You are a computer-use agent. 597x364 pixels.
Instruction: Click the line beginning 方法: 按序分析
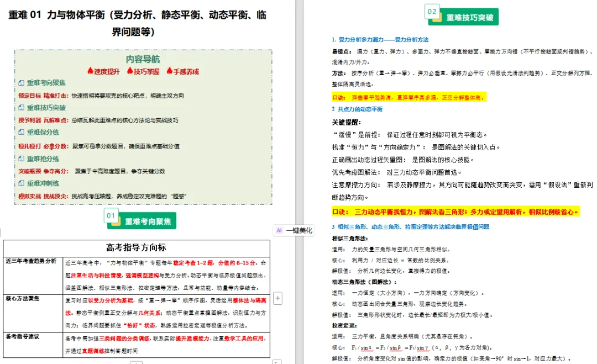tap(462, 78)
